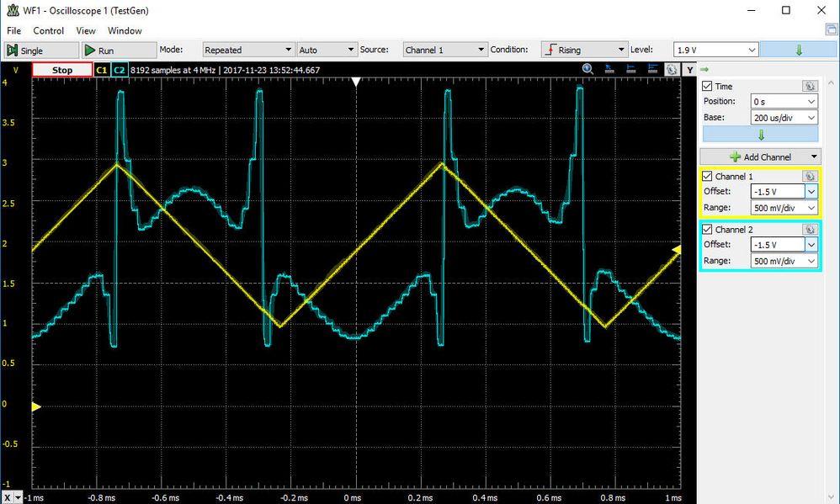
Task: Open the Channel 1 Range dropdown
Action: tap(784, 208)
